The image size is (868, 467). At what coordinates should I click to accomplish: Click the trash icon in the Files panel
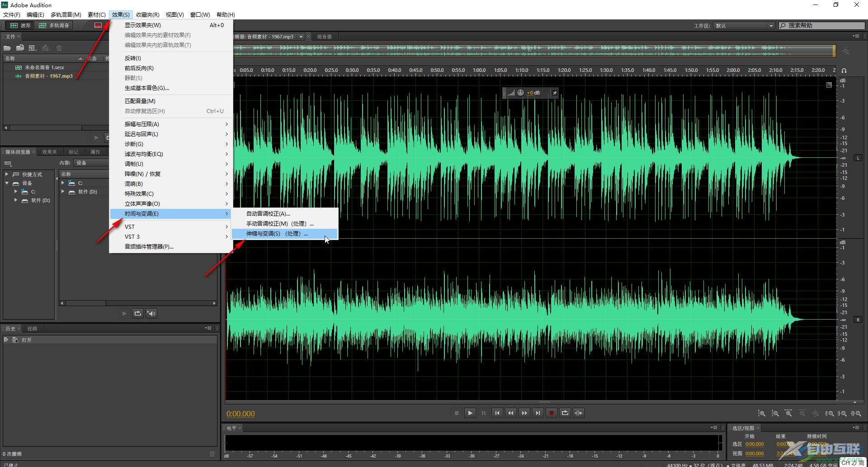(x=59, y=48)
